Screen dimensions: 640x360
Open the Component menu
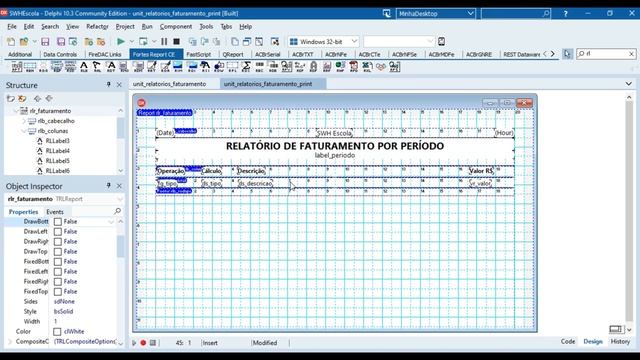(176, 27)
